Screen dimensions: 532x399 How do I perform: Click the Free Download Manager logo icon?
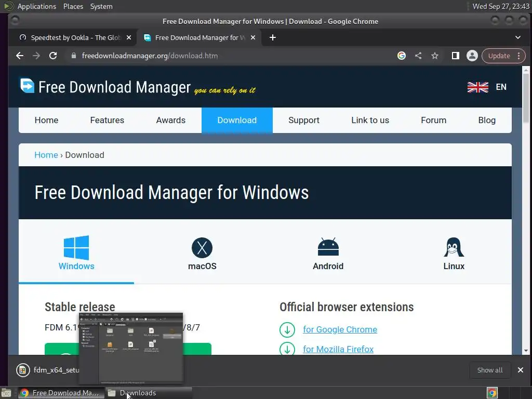27,86
